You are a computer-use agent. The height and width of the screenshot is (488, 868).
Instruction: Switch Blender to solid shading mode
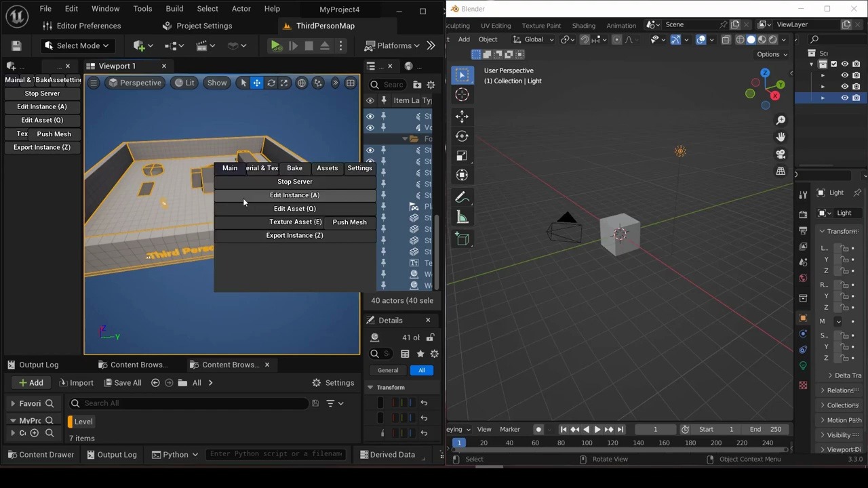751,39
